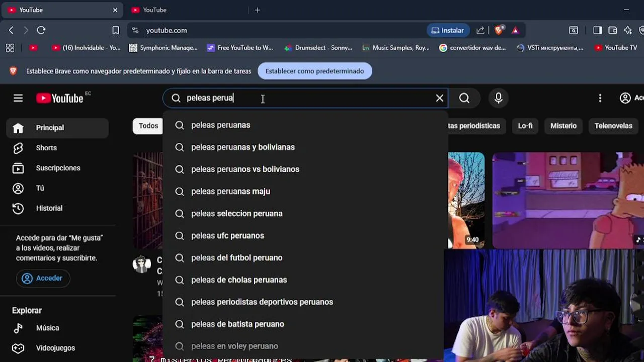
Task: Open the Inolvidable bookmark
Action: [x=86, y=48]
